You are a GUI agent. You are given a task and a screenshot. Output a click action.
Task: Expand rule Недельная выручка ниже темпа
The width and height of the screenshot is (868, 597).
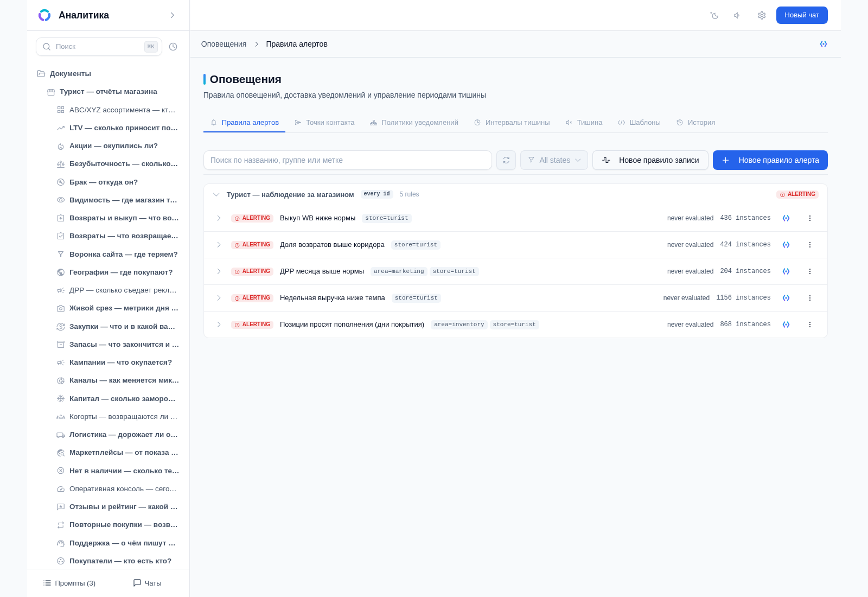(219, 298)
